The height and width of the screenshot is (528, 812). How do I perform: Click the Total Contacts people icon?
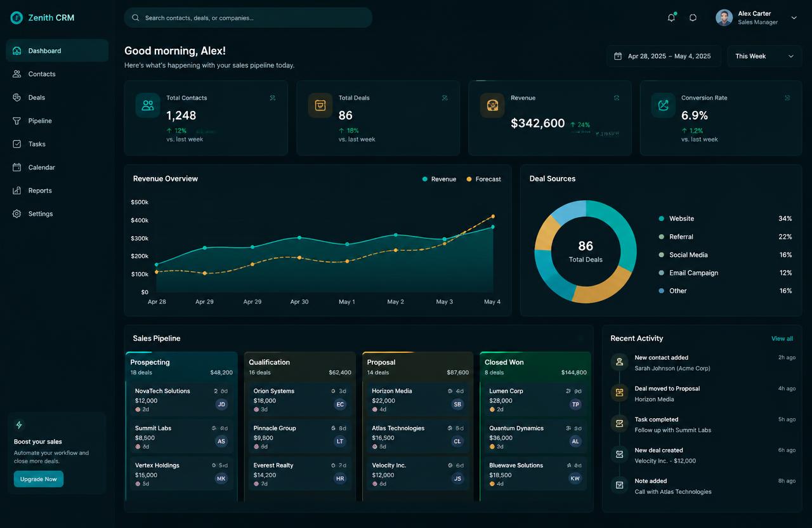click(148, 105)
